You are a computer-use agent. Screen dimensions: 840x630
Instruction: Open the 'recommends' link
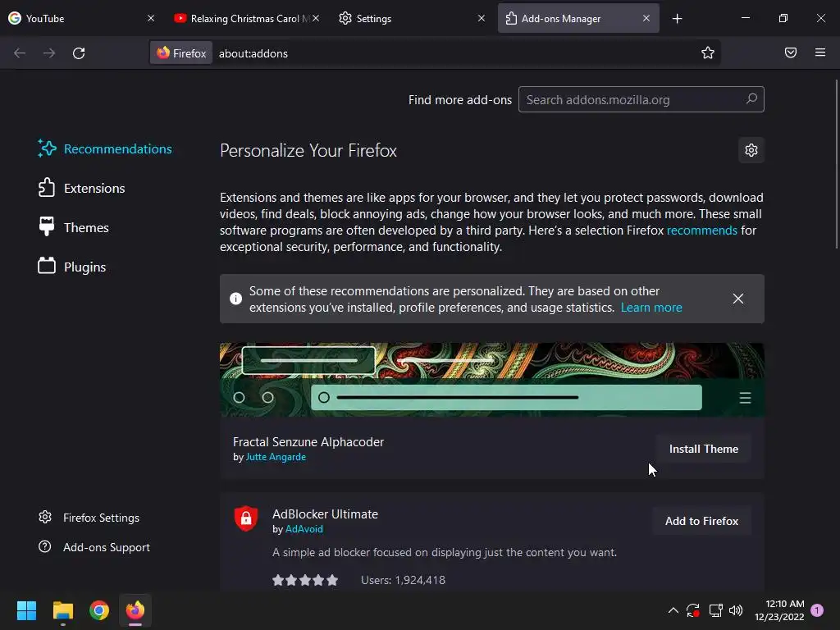coord(702,231)
